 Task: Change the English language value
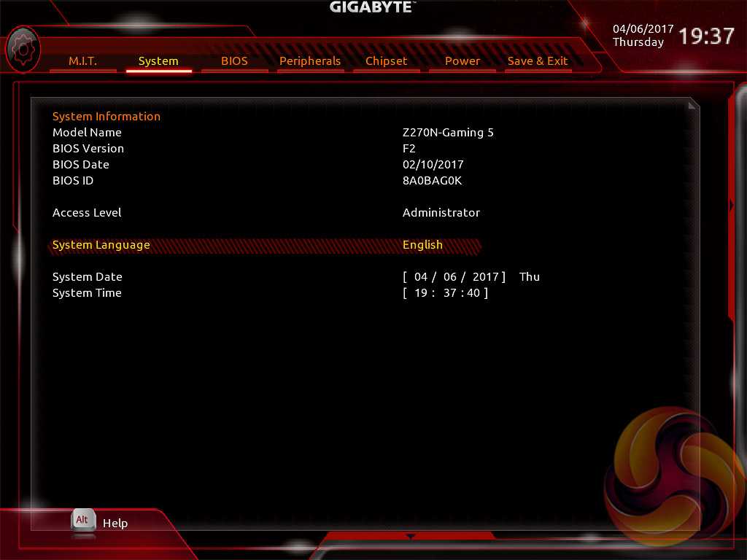422,245
